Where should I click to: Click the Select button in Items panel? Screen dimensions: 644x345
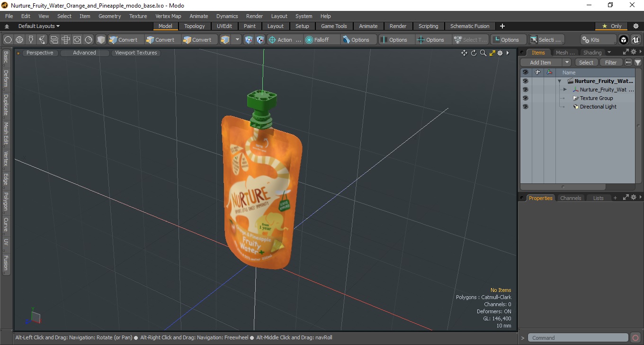point(586,63)
